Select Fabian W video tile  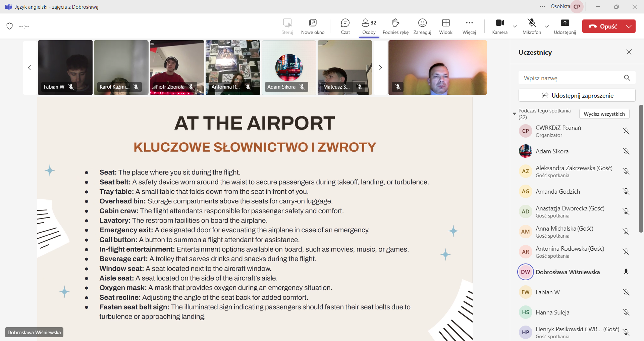65,68
